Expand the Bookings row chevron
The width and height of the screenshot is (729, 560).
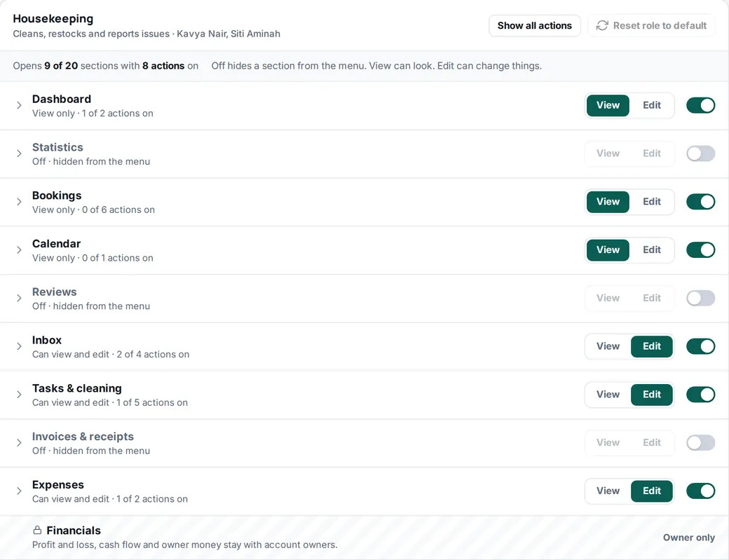click(19, 202)
